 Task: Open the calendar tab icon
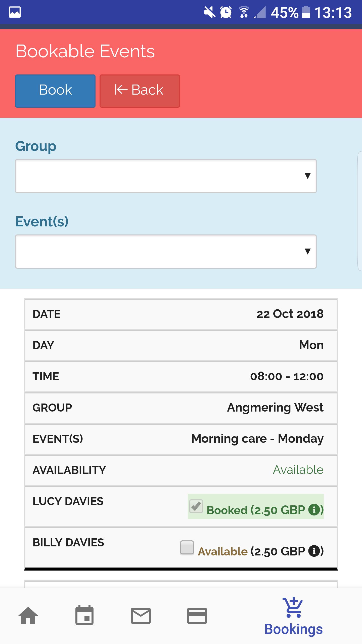(x=84, y=615)
